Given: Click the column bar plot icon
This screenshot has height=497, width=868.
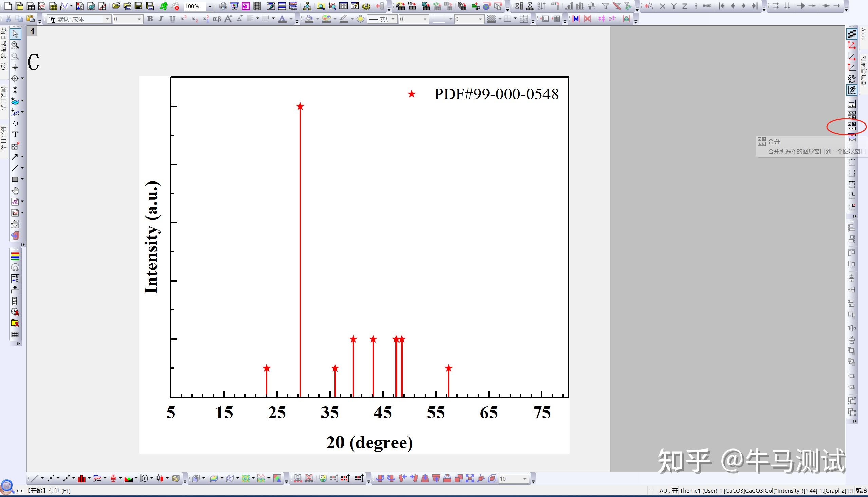Looking at the screenshot, I should [x=81, y=479].
